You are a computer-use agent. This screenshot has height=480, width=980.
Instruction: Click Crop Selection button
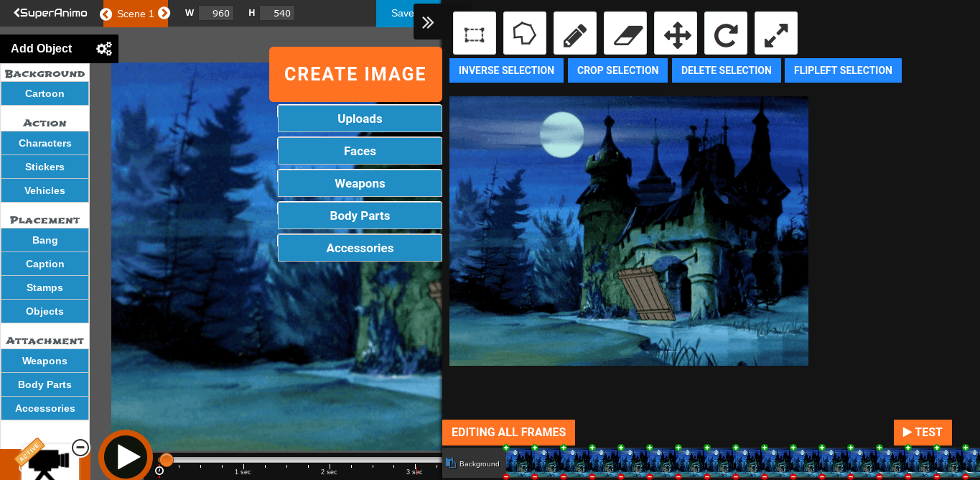[618, 70]
